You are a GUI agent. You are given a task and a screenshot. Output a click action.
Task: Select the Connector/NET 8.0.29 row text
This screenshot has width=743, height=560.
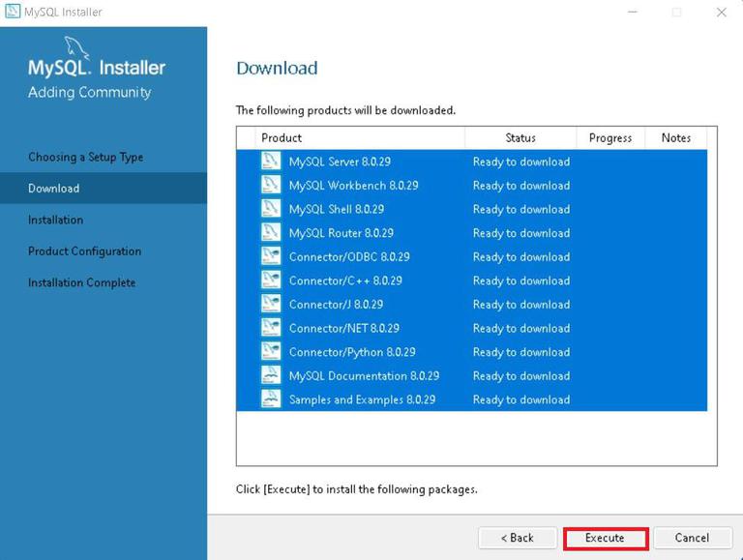[x=344, y=328]
